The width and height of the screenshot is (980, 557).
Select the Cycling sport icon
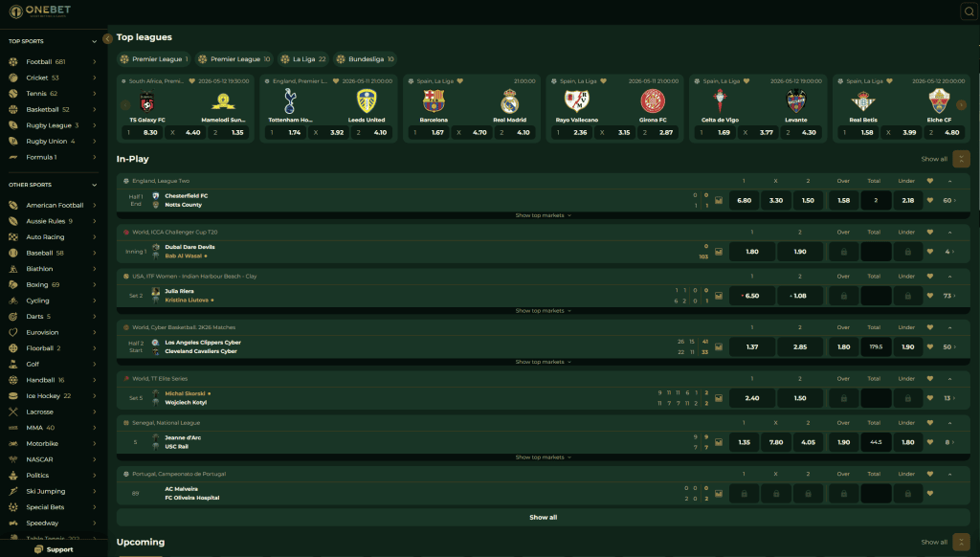coord(13,301)
